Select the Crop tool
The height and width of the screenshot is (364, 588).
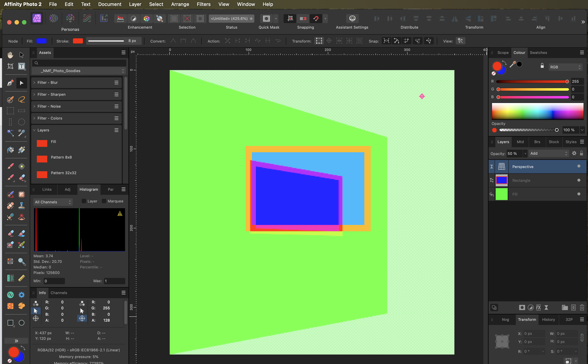[x=10, y=66]
